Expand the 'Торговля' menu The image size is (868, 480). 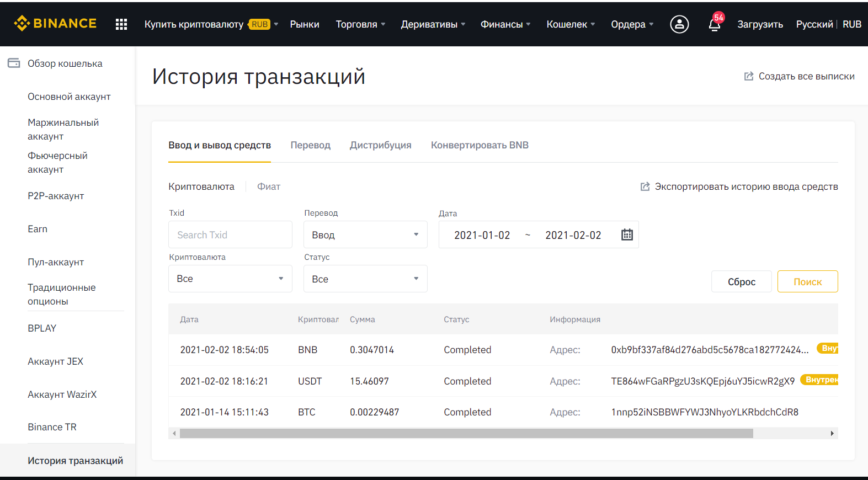coord(361,24)
